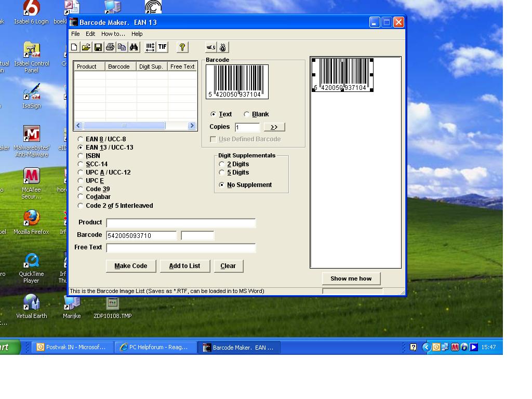The height and width of the screenshot is (399, 532).
Task: Click the Print toolbar icon
Action: (110, 47)
